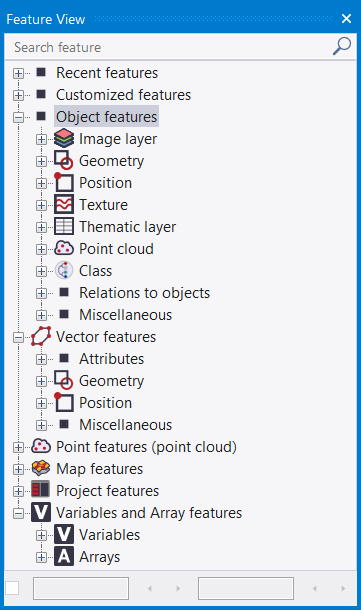Select Customized features tree item

tap(123, 95)
